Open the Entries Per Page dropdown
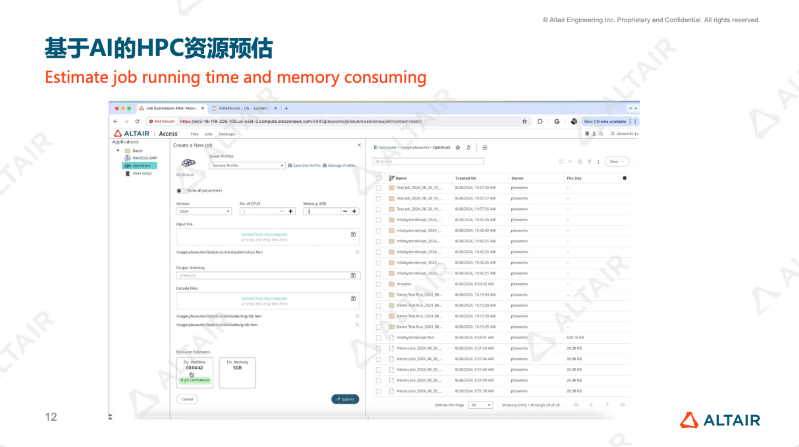 (x=480, y=405)
